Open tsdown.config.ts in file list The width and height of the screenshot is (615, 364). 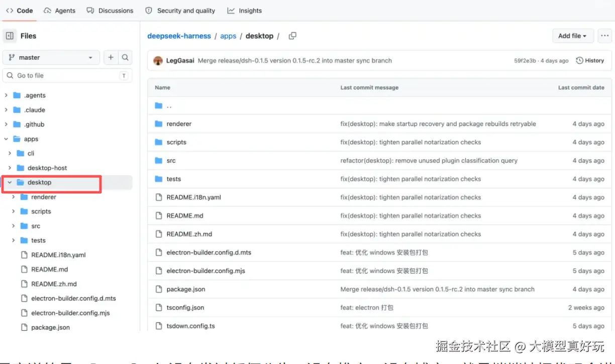tap(191, 326)
